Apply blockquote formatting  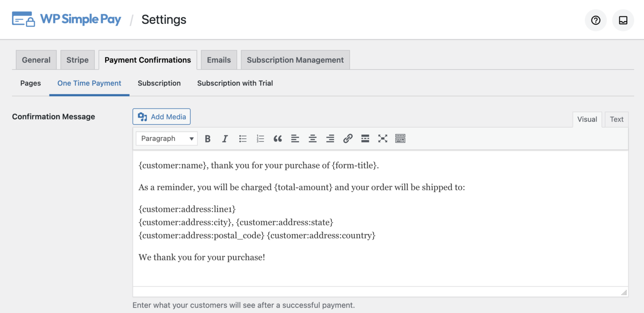pos(278,138)
